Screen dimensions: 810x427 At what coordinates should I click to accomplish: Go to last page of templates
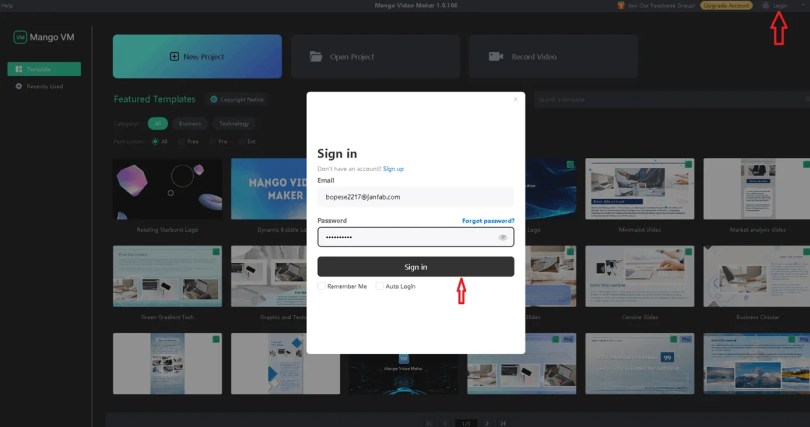coord(503,423)
